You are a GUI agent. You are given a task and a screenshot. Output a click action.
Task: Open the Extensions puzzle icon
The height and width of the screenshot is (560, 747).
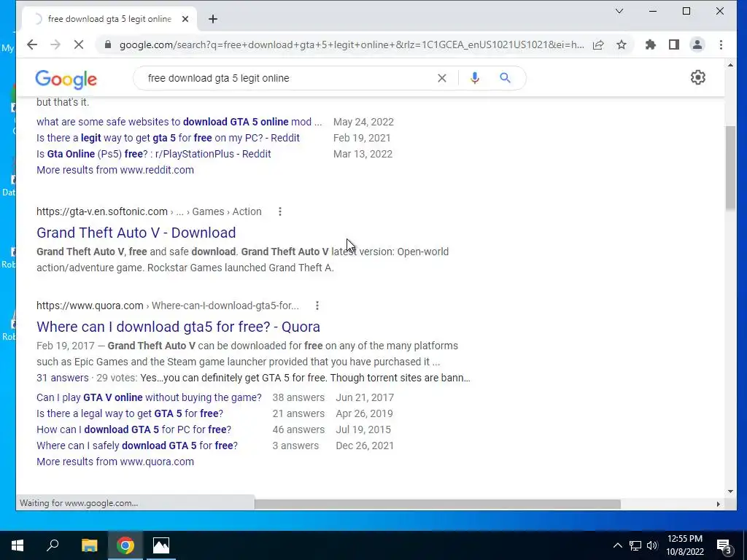650,44
